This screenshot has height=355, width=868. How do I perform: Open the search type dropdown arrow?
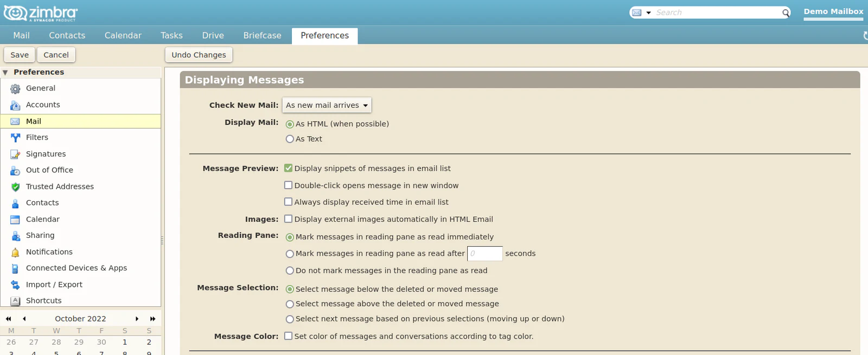pos(648,12)
